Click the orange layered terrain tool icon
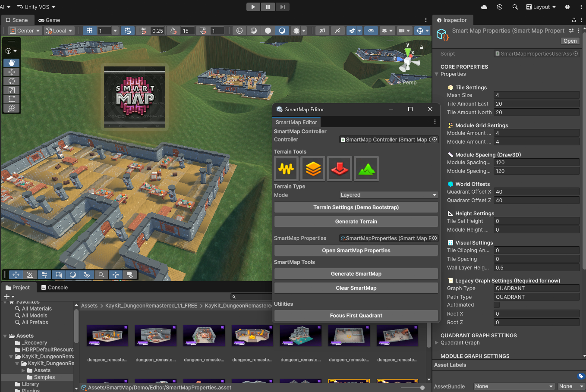 click(x=313, y=169)
